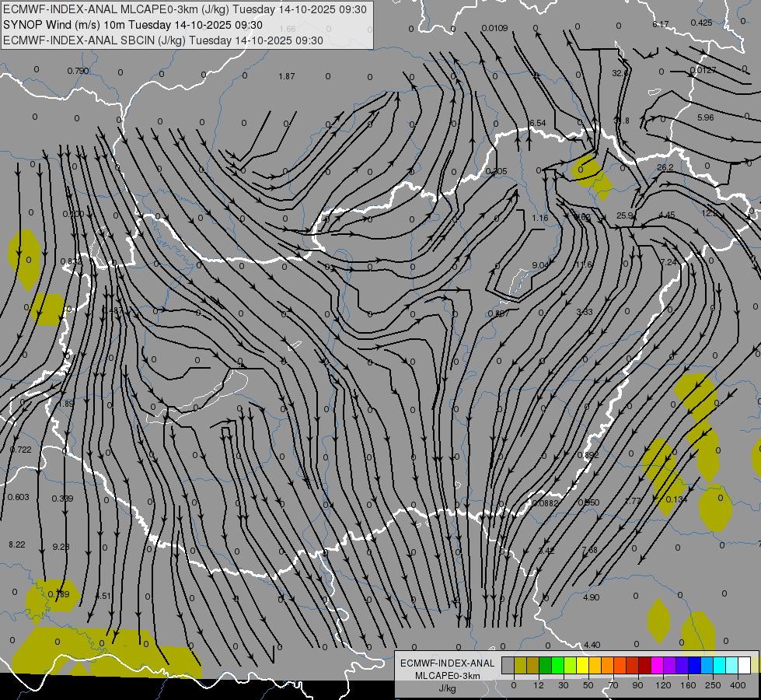Click the legend tick label 30
The width and height of the screenshot is (761, 700).
(564, 685)
